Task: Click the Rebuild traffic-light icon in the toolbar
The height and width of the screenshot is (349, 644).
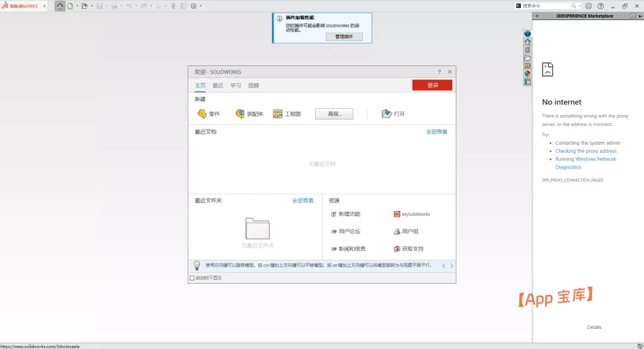Action: pyautogui.click(x=174, y=6)
